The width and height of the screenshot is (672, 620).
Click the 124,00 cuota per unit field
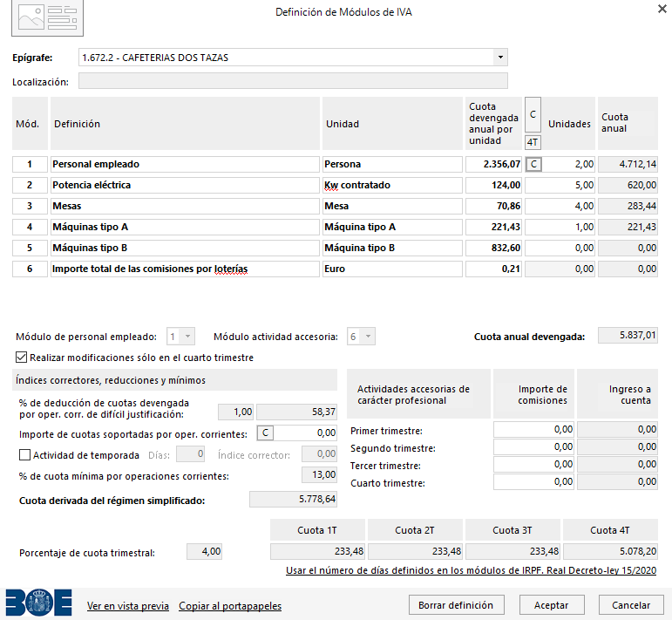[493, 185]
